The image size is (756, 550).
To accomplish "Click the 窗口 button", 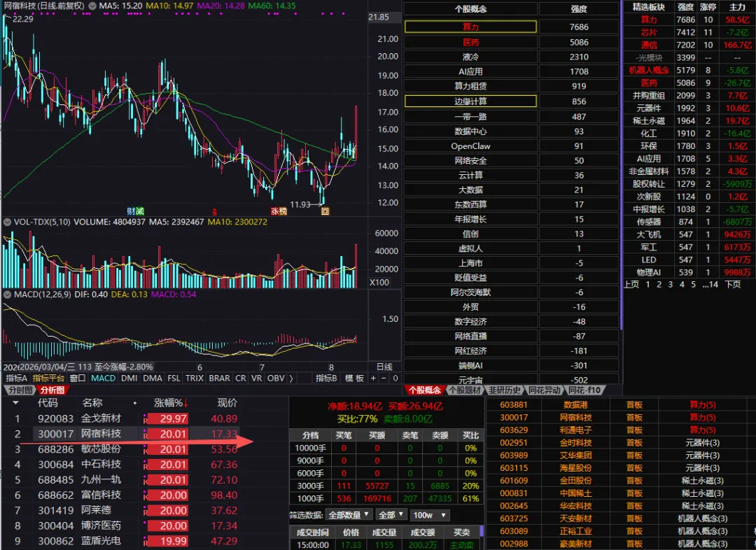I will point(78,379).
